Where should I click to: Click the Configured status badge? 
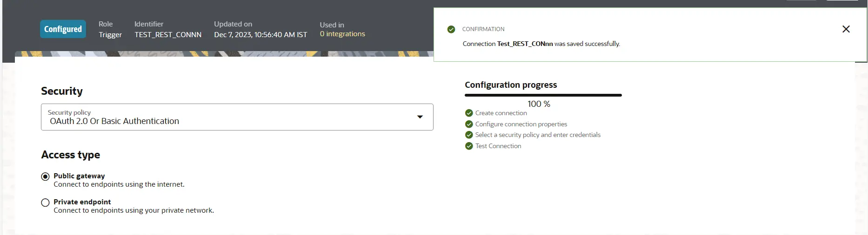63,29
